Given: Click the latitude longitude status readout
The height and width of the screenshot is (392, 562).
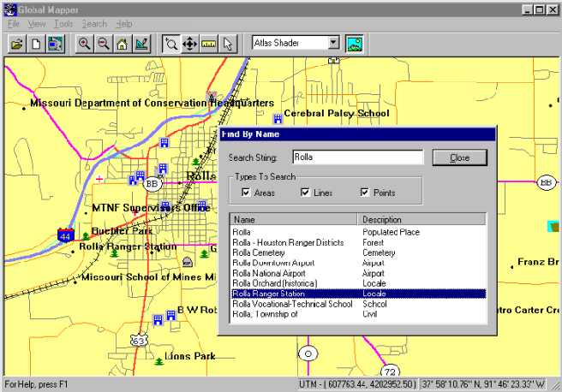Looking at the screenshot, I should [x=483, y=384].
